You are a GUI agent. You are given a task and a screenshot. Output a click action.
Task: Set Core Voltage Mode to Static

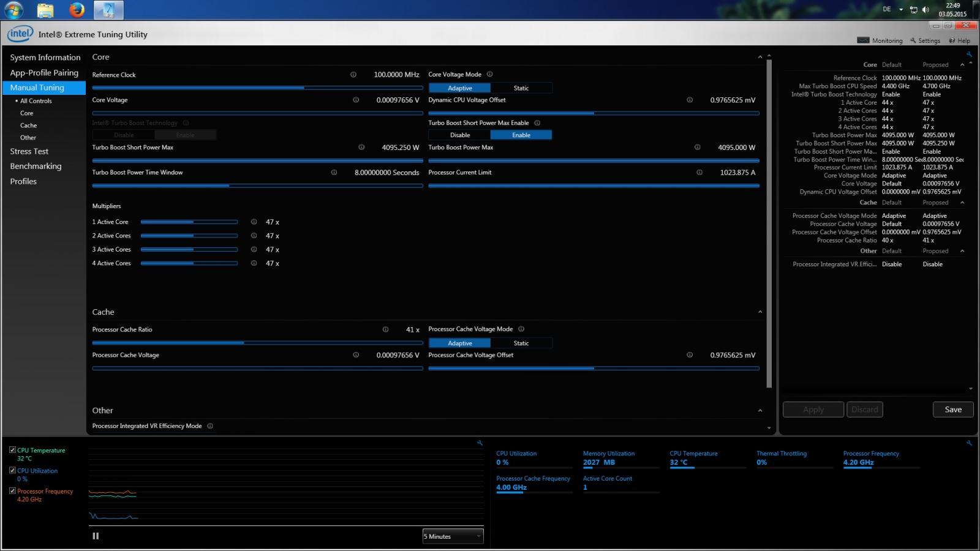click(x=521, y=88)
